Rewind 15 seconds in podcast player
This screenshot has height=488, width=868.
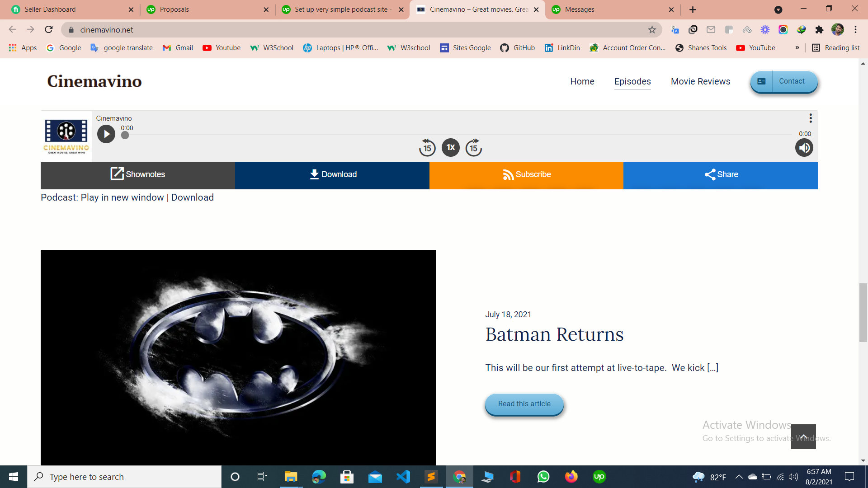pyautogui.click(x=427, y=148)
